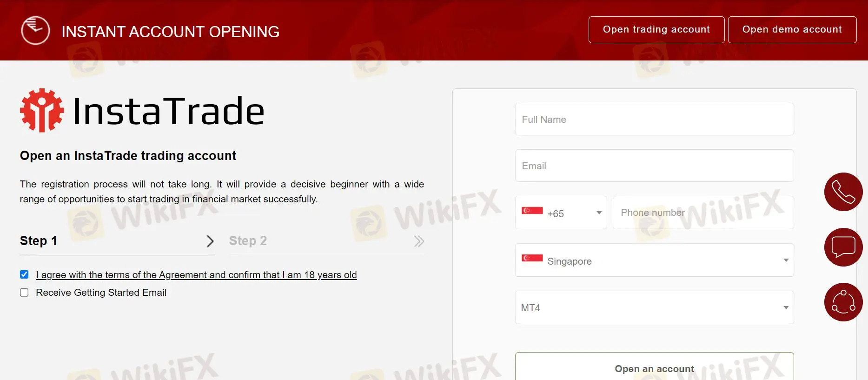
Task: Click the red share circle icon
Action: point(843,302)
